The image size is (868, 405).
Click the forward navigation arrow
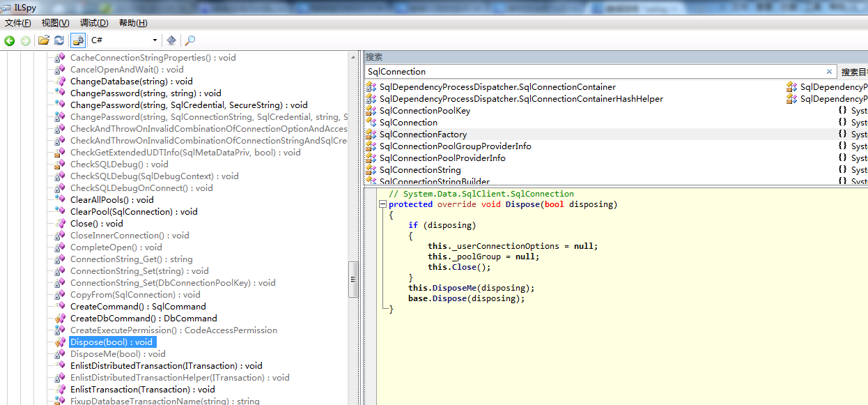point(25,40)
